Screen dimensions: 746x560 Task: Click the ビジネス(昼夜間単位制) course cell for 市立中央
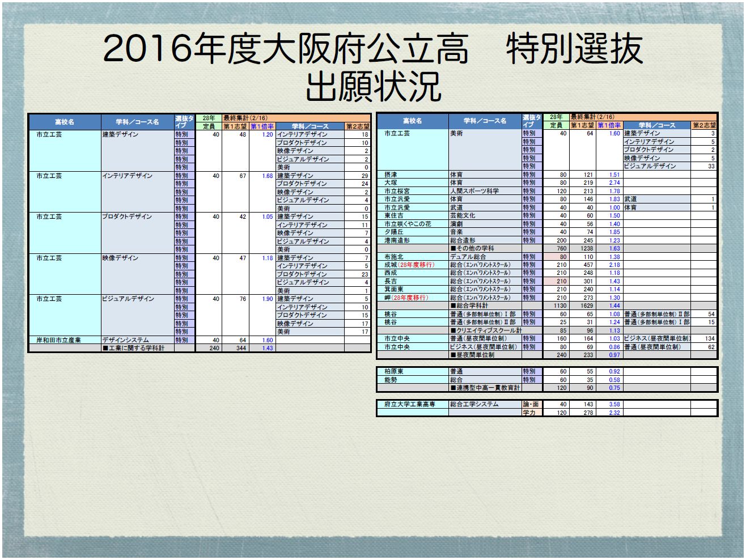coord(485,347)
